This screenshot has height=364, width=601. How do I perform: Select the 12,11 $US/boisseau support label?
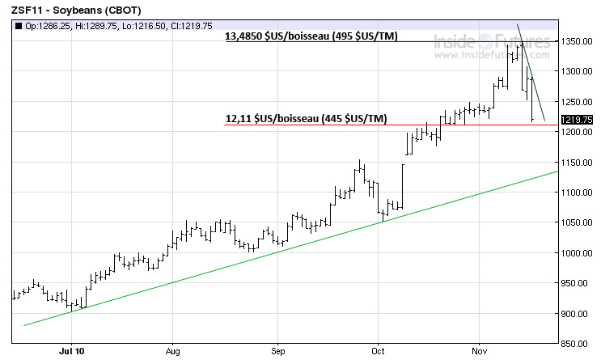point(306,118)
